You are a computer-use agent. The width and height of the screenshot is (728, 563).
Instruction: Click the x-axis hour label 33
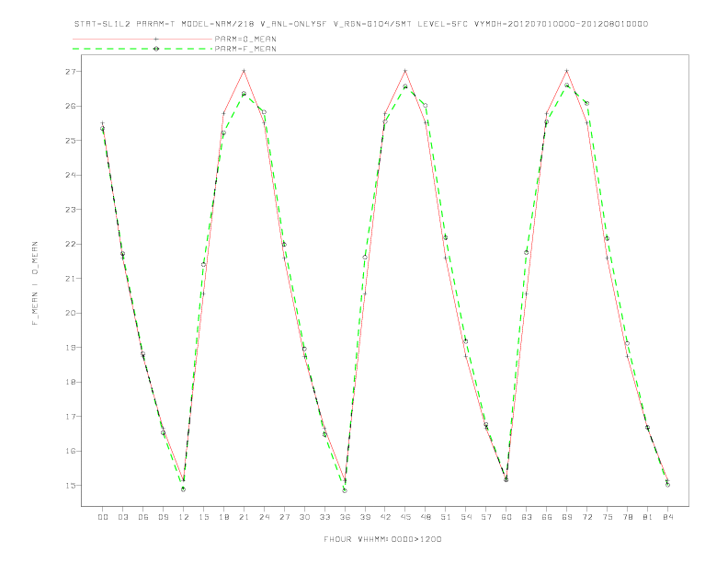[x=324, y=517]
